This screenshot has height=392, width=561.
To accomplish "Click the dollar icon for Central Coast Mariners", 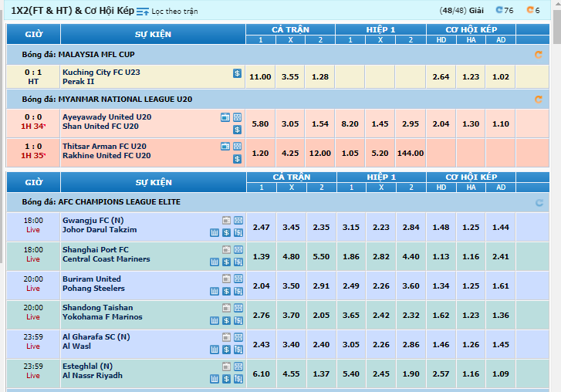I will pos(226,262).
